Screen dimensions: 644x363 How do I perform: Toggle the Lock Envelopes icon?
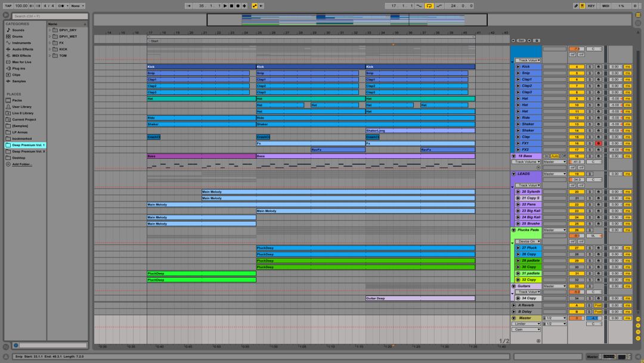point(537,41)
